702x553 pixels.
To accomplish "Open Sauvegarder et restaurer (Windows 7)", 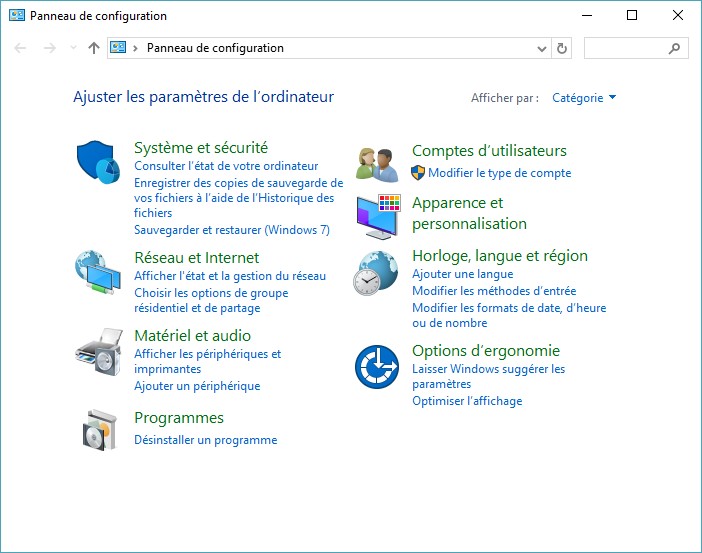I will pyautogui.click(x=231, y=230).
